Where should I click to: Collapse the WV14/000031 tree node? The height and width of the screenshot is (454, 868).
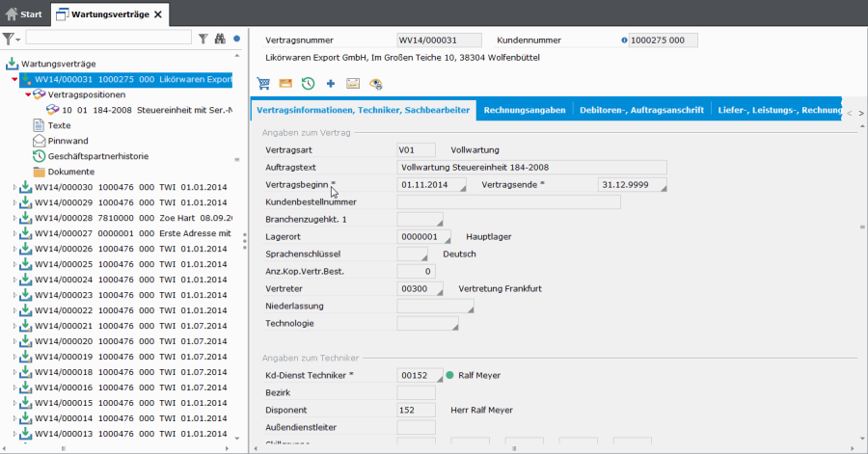click(x=14, y=80)
